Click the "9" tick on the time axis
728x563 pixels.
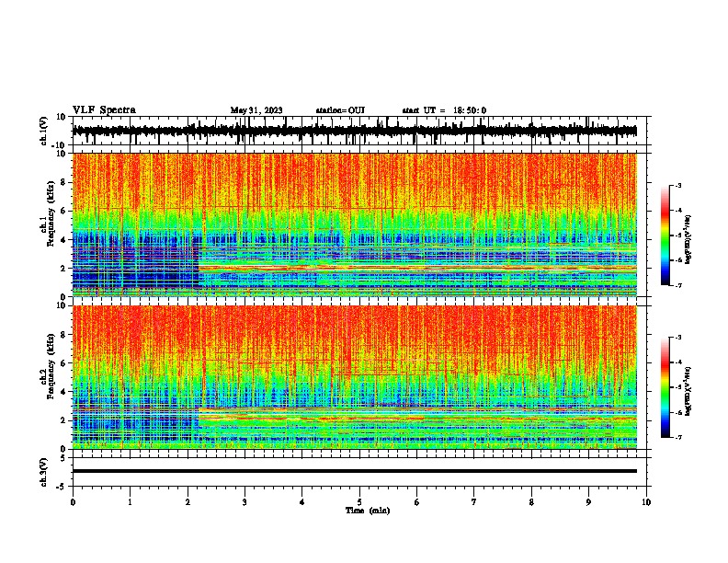click(x=588, y=502)
